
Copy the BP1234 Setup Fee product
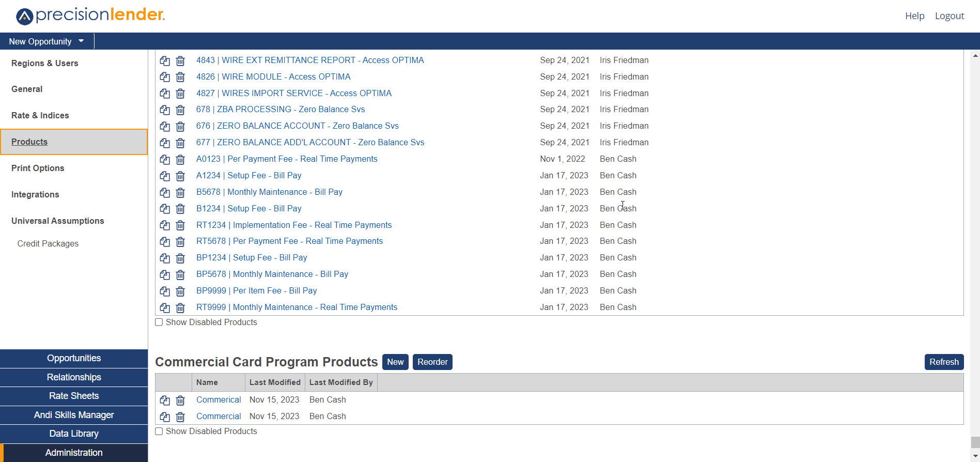[x=165, y=258]
